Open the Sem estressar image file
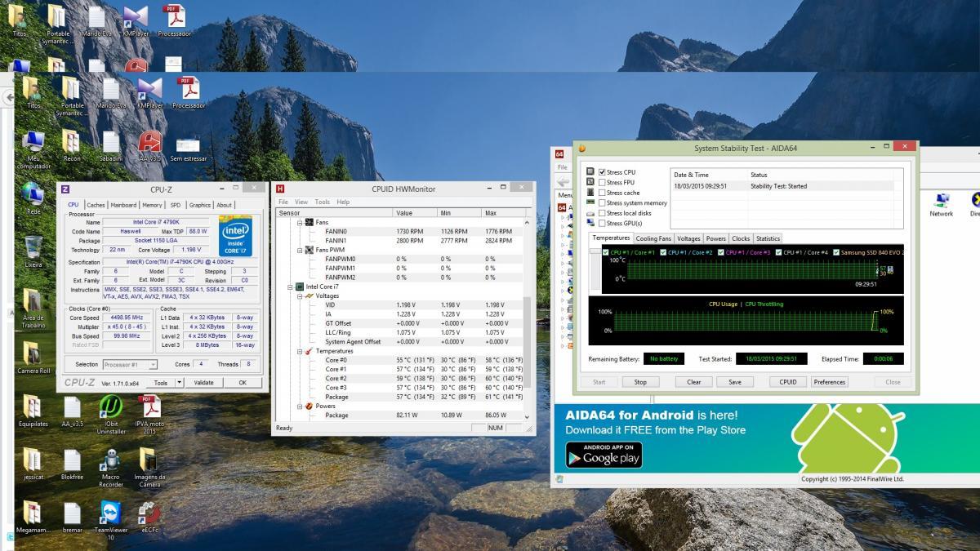Viewport: 980px width, 551px height. tap(188, 144)
